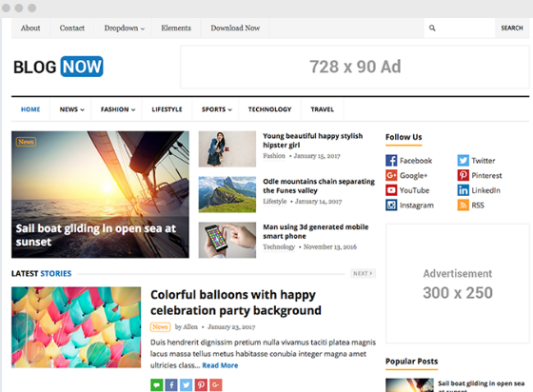Click author name Allen
Image resolution: width=533 pixels, height=392 pixels.
[190, 326]
